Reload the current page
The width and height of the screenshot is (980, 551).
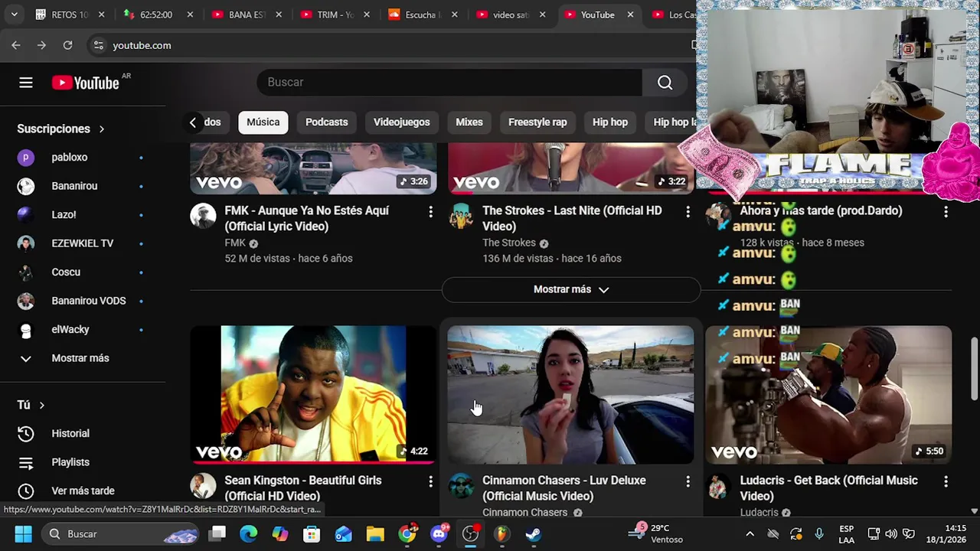tap(67, 45)
